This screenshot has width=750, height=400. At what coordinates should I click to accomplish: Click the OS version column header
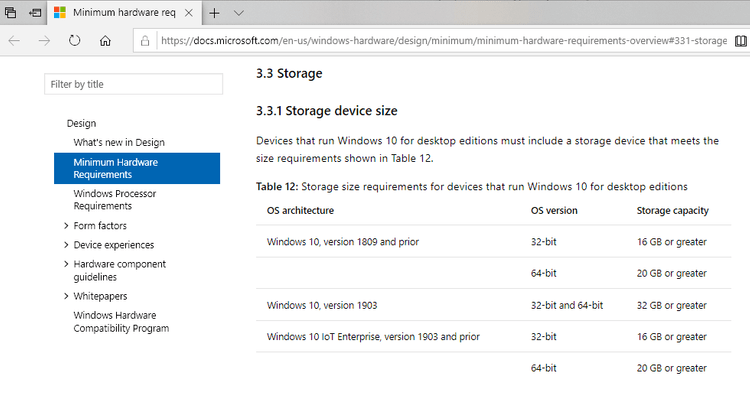tap(554, 211)
